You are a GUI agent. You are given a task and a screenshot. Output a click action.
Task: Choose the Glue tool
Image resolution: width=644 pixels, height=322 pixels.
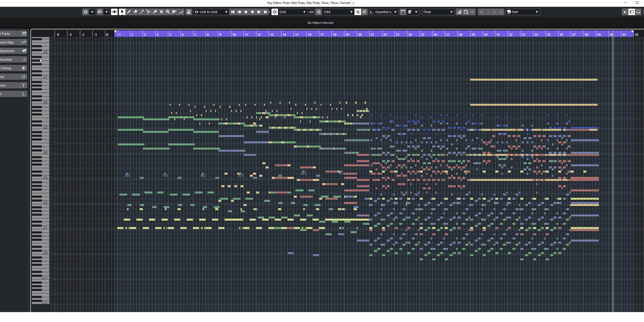155,12
